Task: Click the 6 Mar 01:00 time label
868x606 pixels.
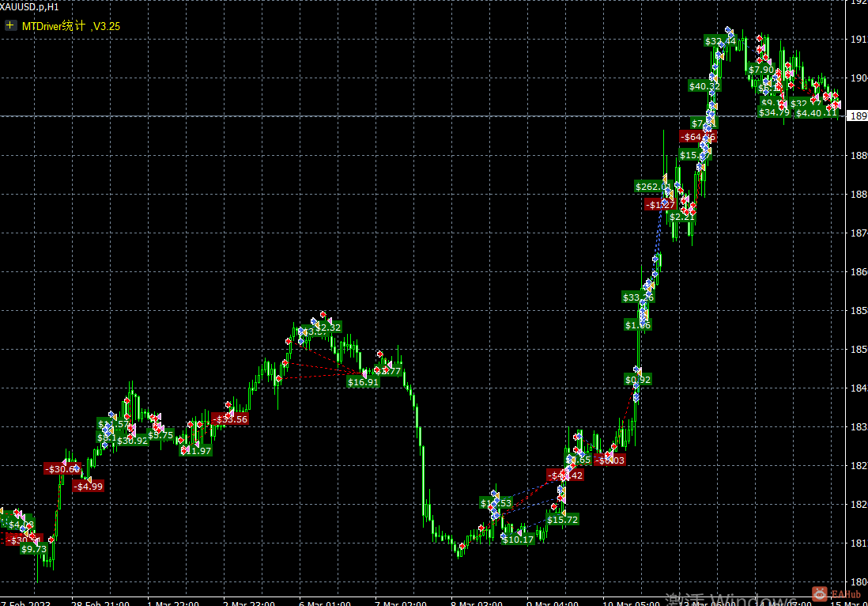Action: pyautogui.click(x=325, y=603)
